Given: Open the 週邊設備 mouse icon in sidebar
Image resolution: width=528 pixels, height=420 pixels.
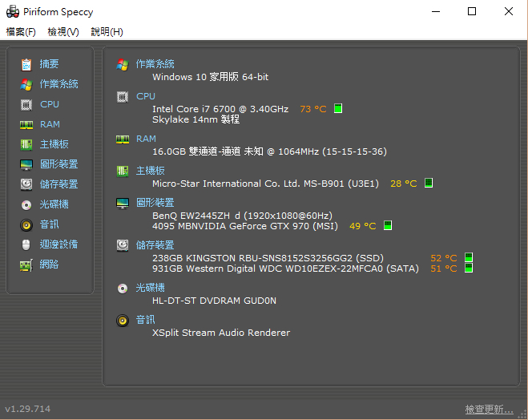Looking at the screenshot, I should pyautogui.click(x=26, y=244).
